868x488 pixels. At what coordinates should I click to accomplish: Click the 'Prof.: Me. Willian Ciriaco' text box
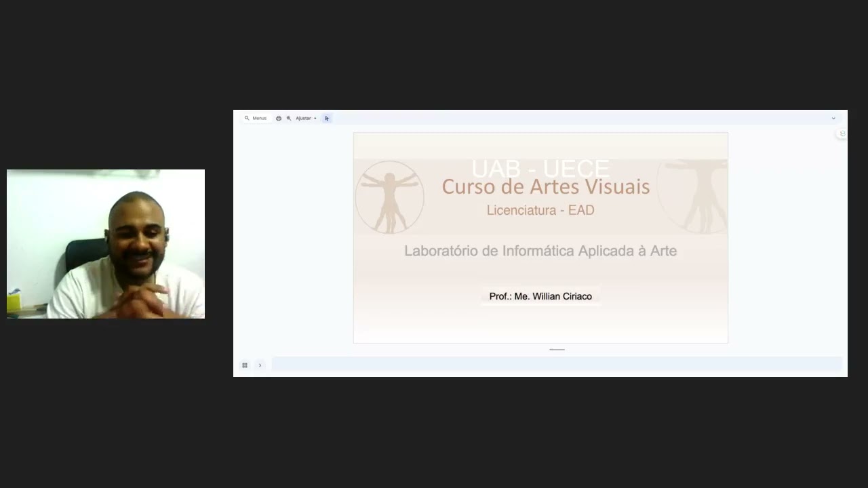pyautogui.click(x=540, y=296)
